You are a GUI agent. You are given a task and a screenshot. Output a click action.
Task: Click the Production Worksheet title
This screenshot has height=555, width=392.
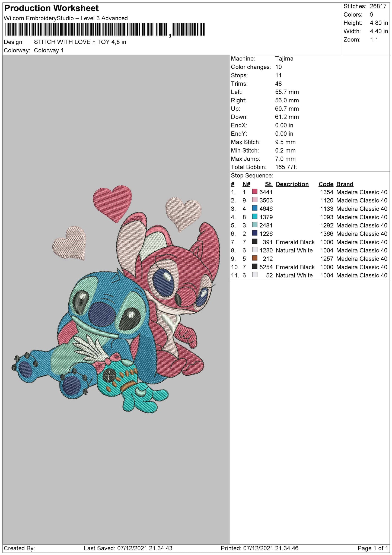[x=52, y=8]
